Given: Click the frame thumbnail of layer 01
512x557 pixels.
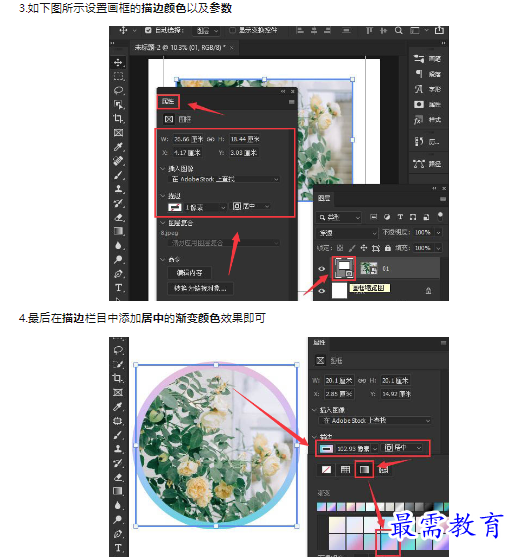Looking at the screenshot, I should tap(344, 268).
